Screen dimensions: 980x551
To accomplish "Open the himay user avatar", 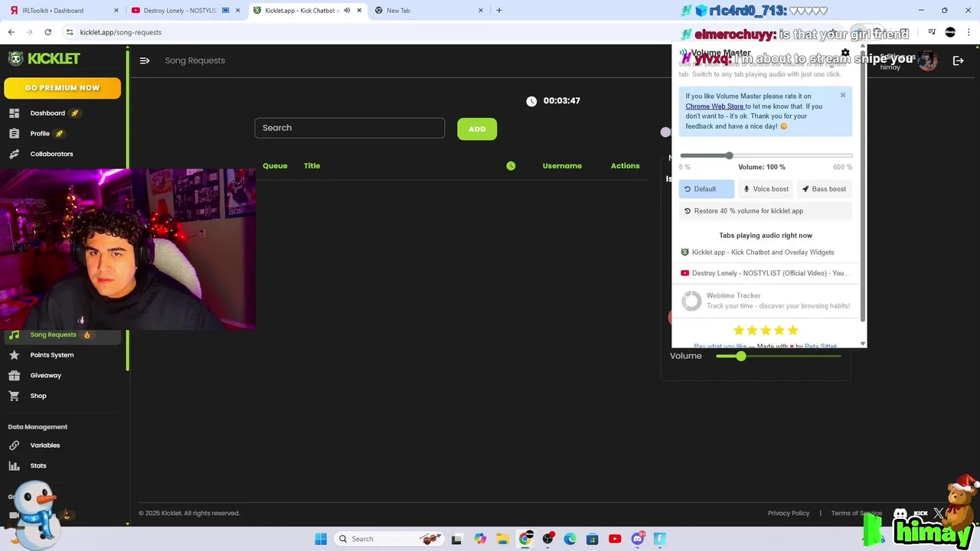I will pos(928,60).
